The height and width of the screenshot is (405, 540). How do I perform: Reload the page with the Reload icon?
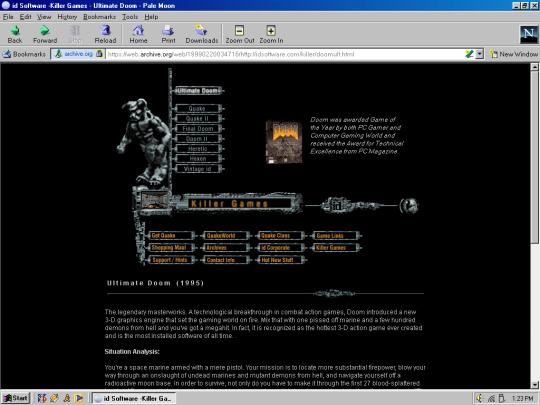tap(105, 34)
